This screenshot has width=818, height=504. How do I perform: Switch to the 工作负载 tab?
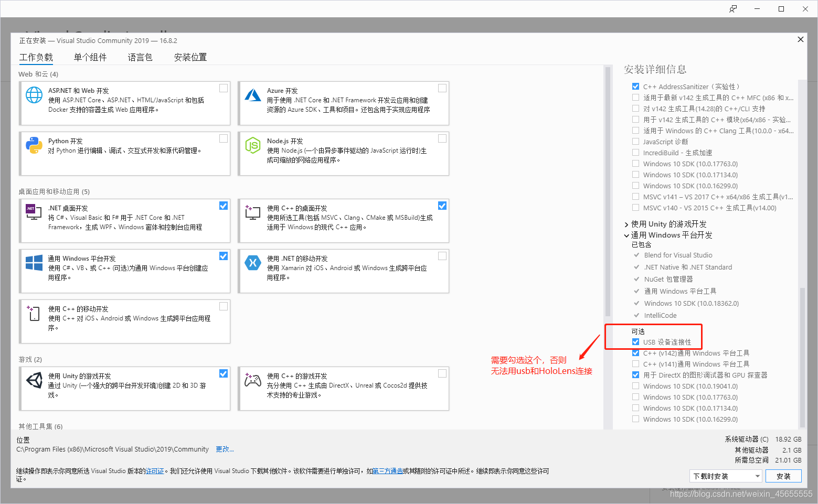36,57
